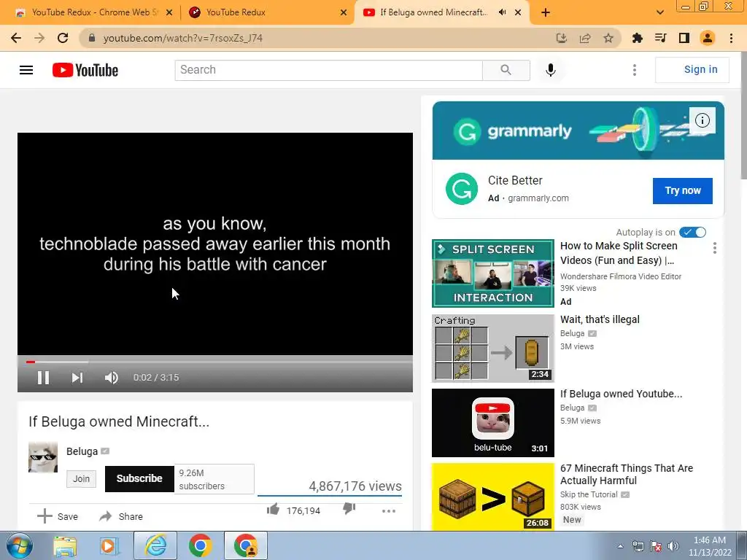Join the Beluga channel membership
Screen dimensions: 747x560
click(x=81, y=478)
